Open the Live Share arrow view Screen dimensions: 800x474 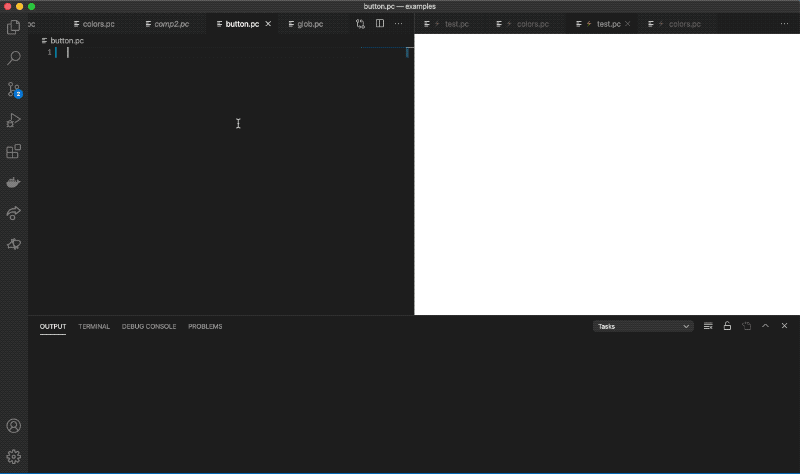(x=14, y=213)
